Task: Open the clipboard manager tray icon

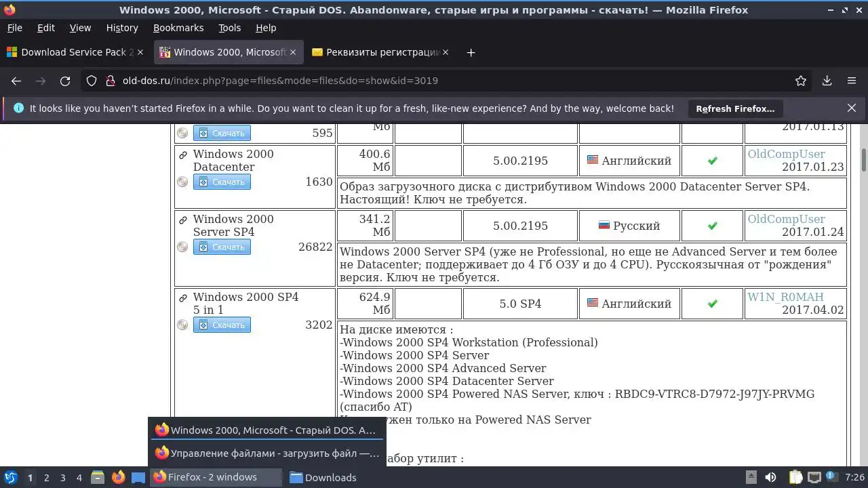Action: click(x=795, y=477)
